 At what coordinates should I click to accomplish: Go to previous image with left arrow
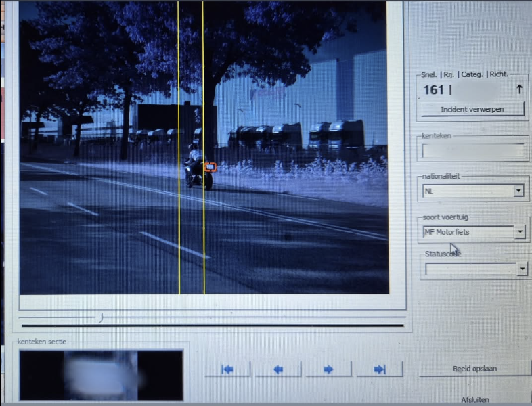(x=278, y=369)
